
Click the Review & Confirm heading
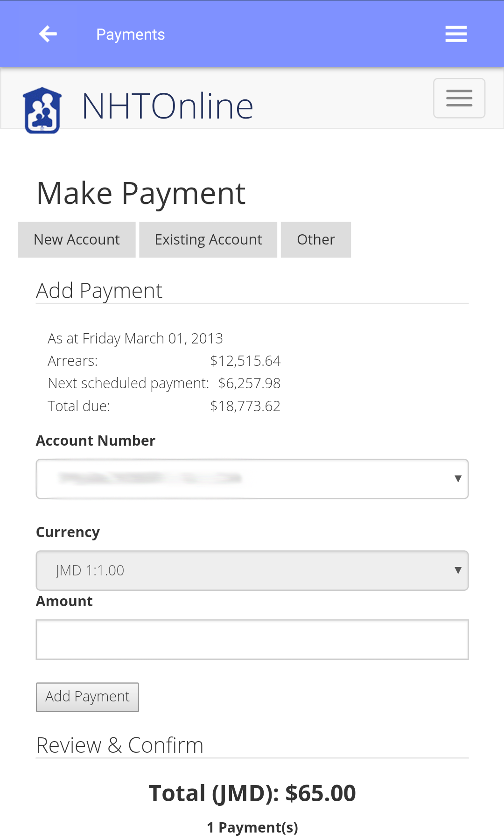(120, 745)
